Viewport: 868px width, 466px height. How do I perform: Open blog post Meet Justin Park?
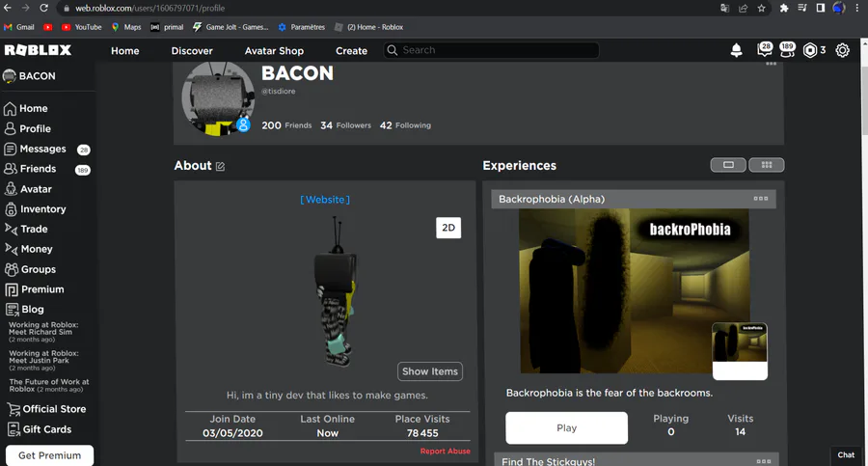point(43,360)
